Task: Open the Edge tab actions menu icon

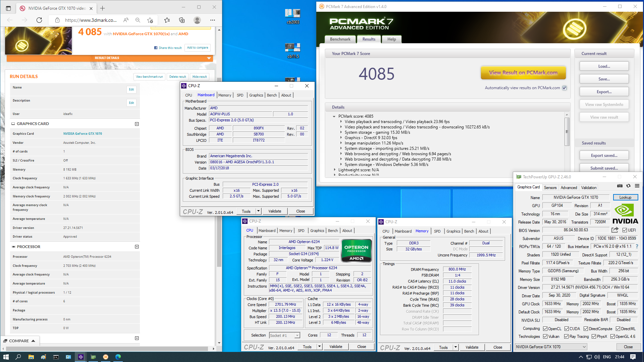Action: 8,8
